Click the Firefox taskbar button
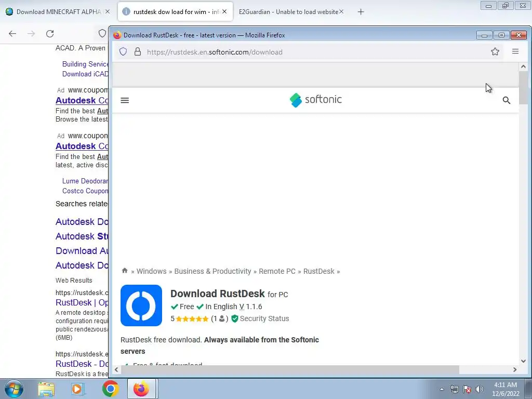Screen dimensions: 532x399 pyautogui.click(x=141, y=389)
